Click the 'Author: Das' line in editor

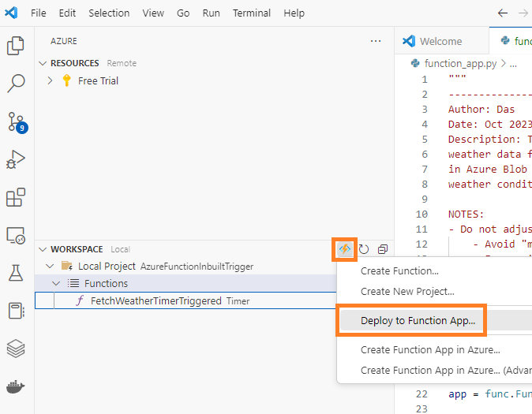click(x=481, y=109)
